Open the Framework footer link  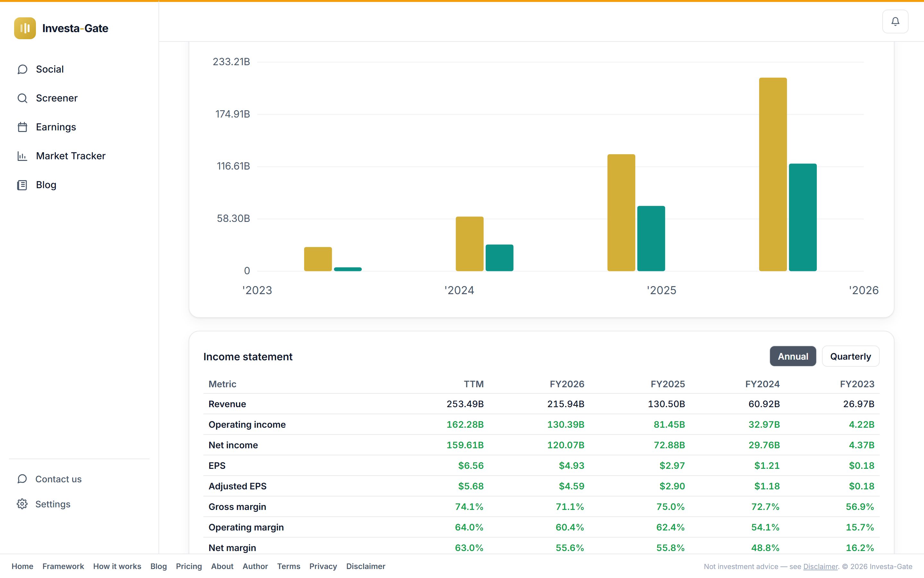[x=63, y=566]
